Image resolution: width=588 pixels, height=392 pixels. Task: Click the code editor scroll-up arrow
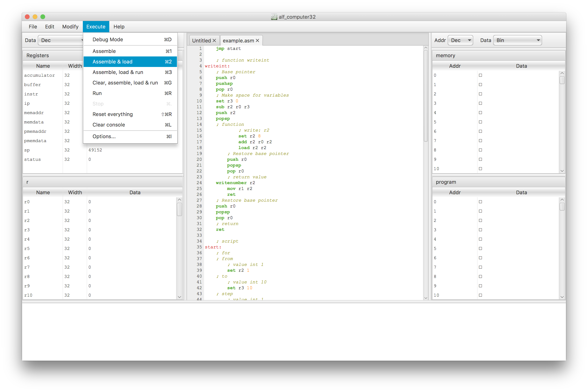click(x=426, y=48)
